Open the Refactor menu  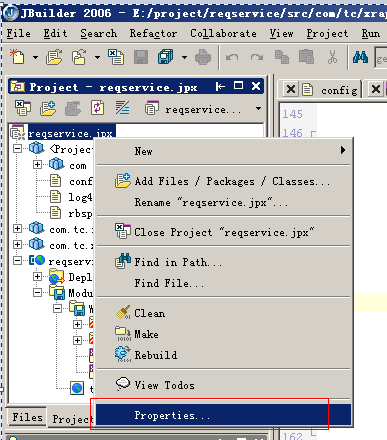[x=153, y=34]
